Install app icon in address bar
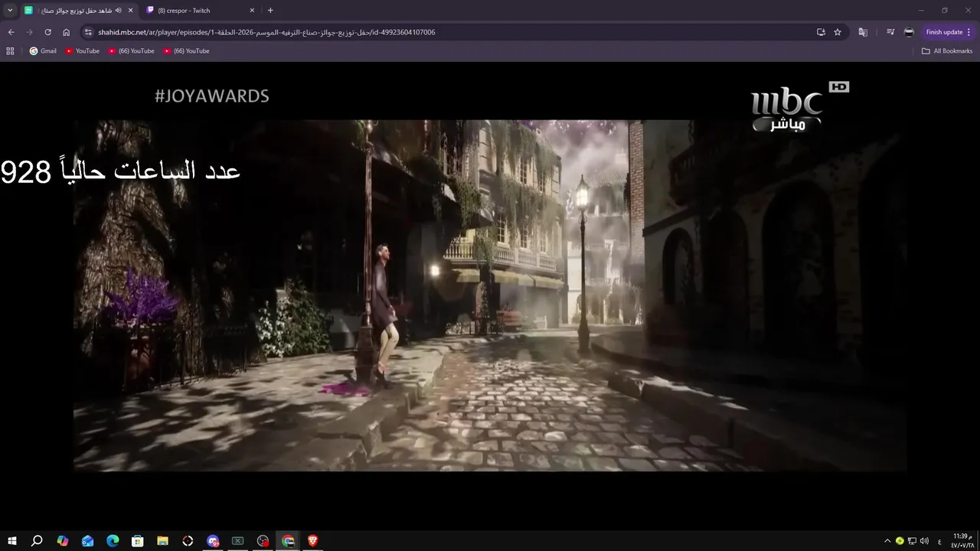This screenshot has height=551, width=980. tap(821, 32)
